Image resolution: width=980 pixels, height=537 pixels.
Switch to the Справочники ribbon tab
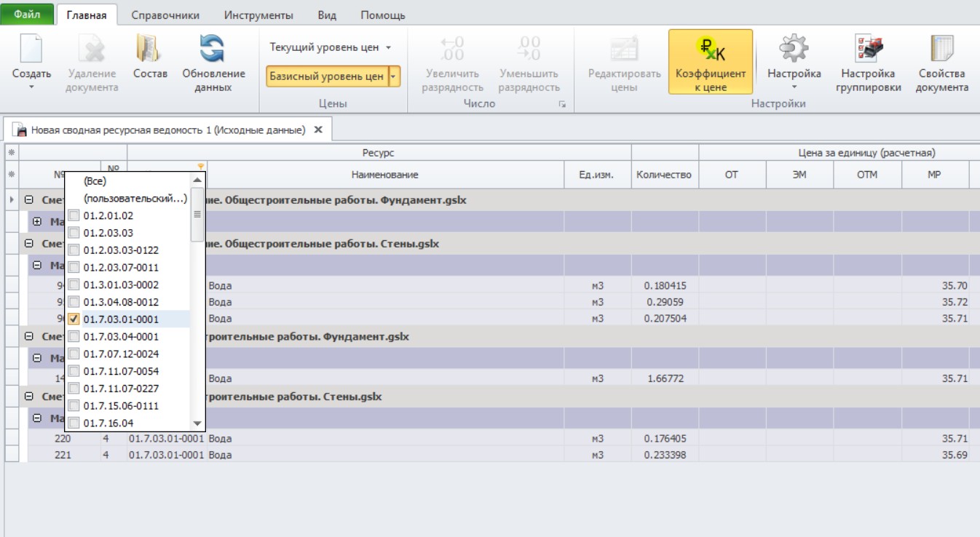[165, 15]
